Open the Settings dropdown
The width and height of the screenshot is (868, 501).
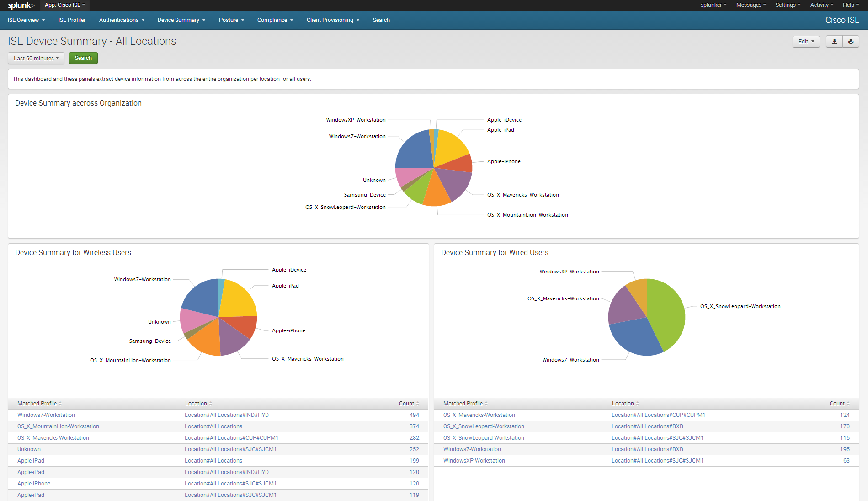tap(788, 5)
